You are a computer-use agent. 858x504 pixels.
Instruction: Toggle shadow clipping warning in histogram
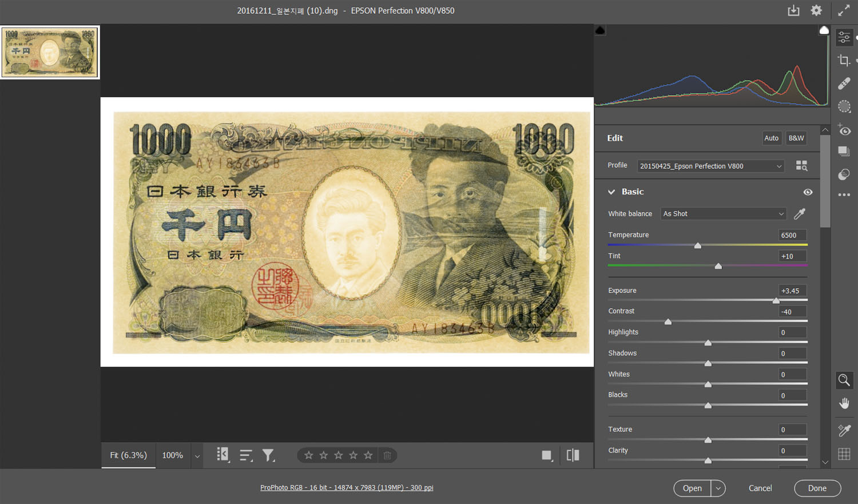(600, 30)
